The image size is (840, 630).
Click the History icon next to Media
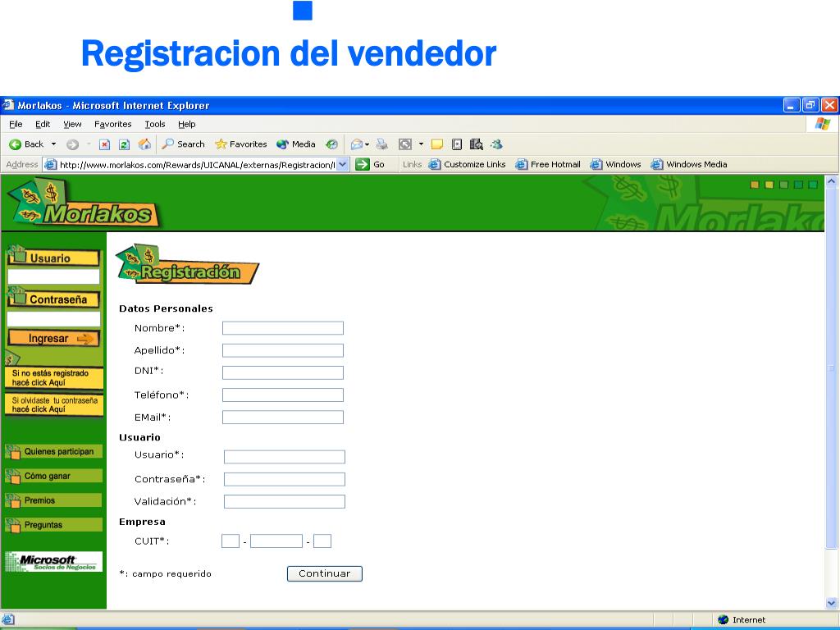coord(332,144)
